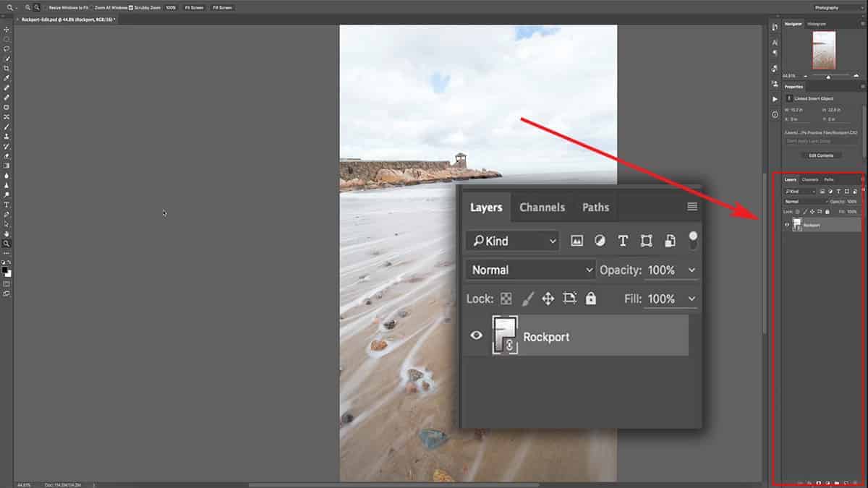Hide the Rockport layer in the enlarged callout

tap(476, 335)
